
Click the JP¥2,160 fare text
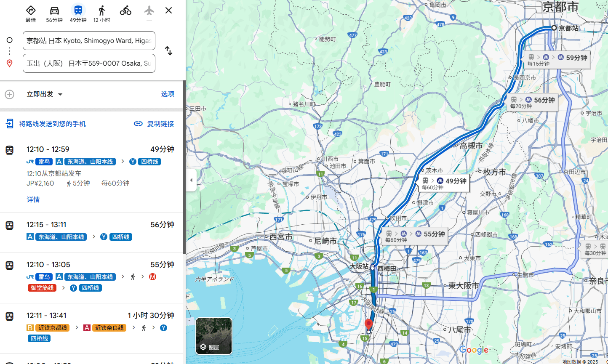click(x=40, y=183)
